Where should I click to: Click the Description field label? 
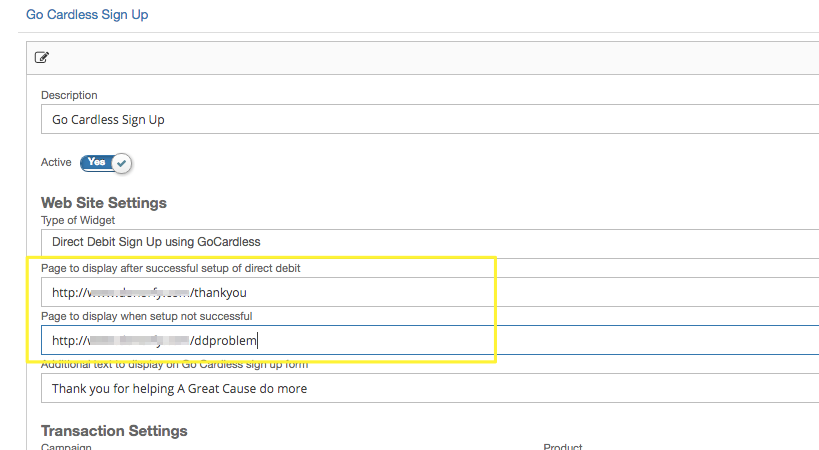click(x=69, y=95)
